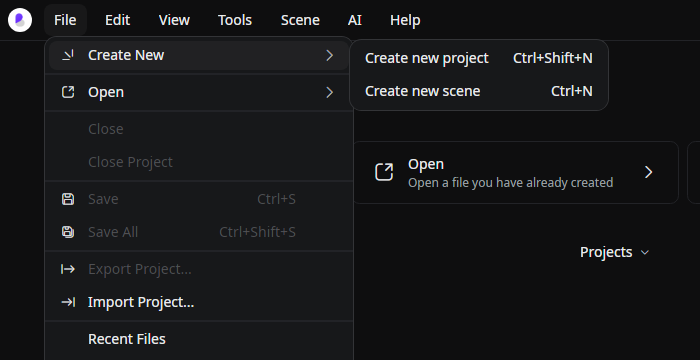Choose Create New in File menu
The image size is (700, 360).
tap(199, 55)
